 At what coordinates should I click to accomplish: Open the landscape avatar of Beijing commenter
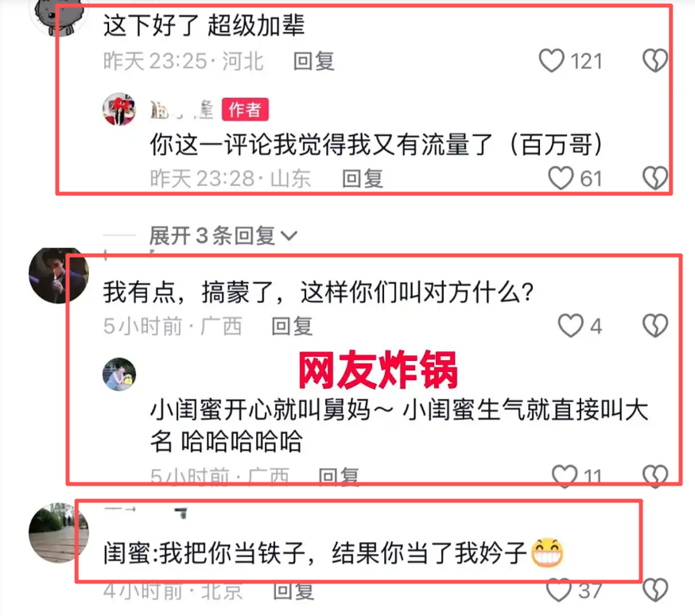coord(59,533)
